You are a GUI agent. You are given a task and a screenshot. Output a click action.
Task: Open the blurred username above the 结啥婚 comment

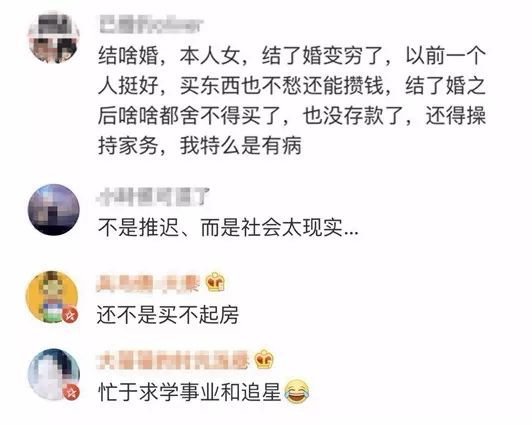click(x=152, y=25)
